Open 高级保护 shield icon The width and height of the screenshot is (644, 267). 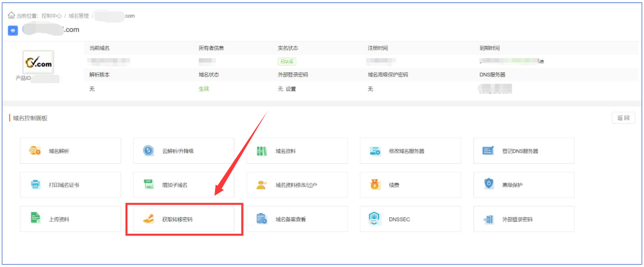tap(488, 185)
